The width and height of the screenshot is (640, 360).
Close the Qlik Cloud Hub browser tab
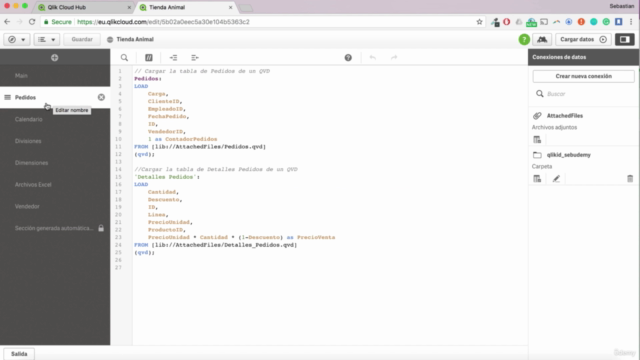pyautogui.click(x=129, y=7)
